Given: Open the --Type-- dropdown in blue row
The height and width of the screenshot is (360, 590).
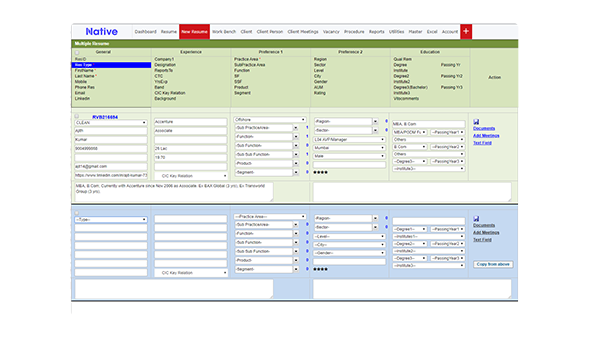Looking at the screenshot, I should tap(111, 219).
